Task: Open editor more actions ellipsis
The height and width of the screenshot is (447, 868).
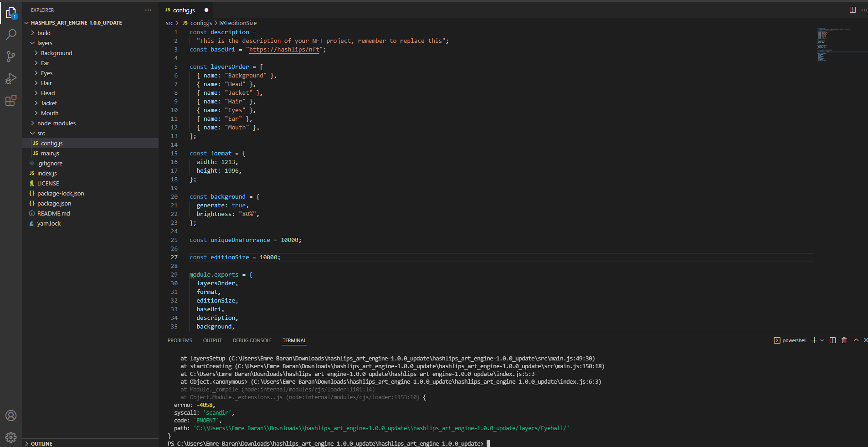Action: pyautogui.click(x=864, y=10)
